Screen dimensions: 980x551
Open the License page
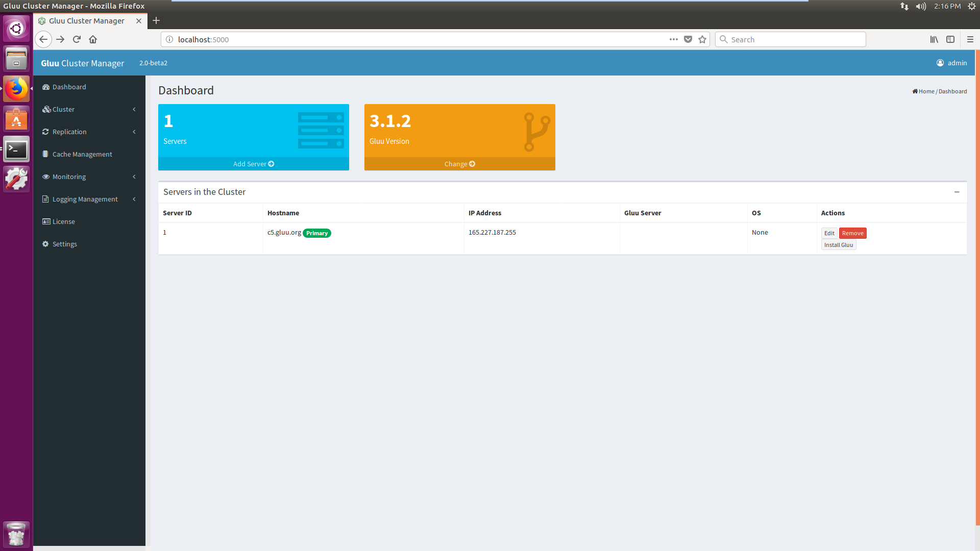coord(89,221)
